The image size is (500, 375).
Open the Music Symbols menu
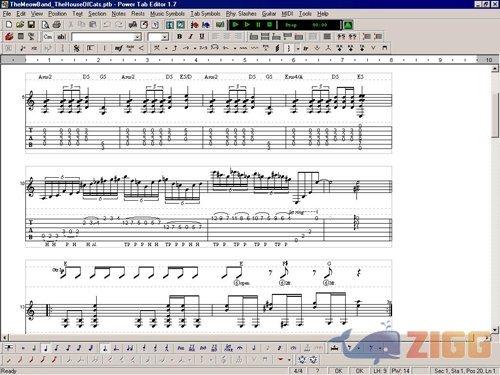click(167, 14)
